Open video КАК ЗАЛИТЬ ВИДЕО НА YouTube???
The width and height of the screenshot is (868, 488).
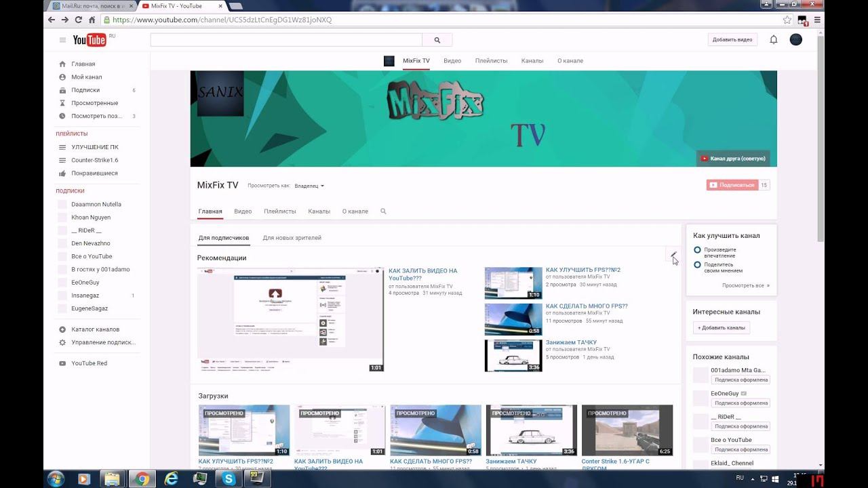click(x=422, y=274)
